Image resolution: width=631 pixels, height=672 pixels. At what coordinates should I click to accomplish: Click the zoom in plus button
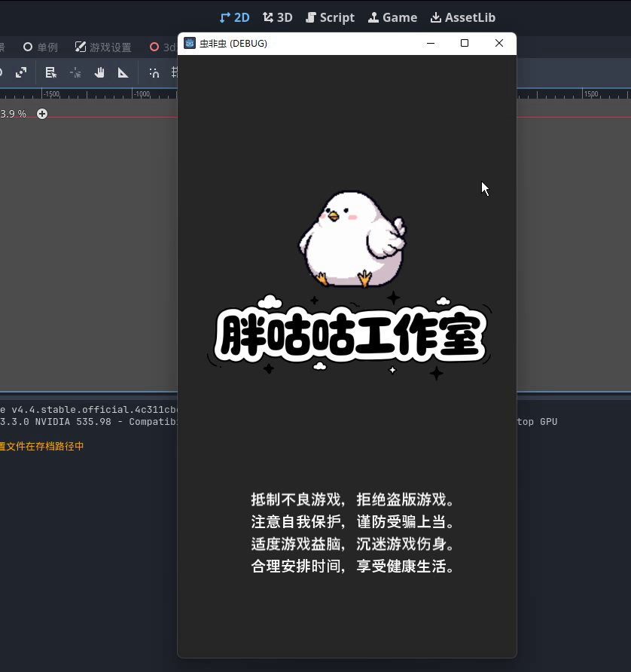[42, 114]
